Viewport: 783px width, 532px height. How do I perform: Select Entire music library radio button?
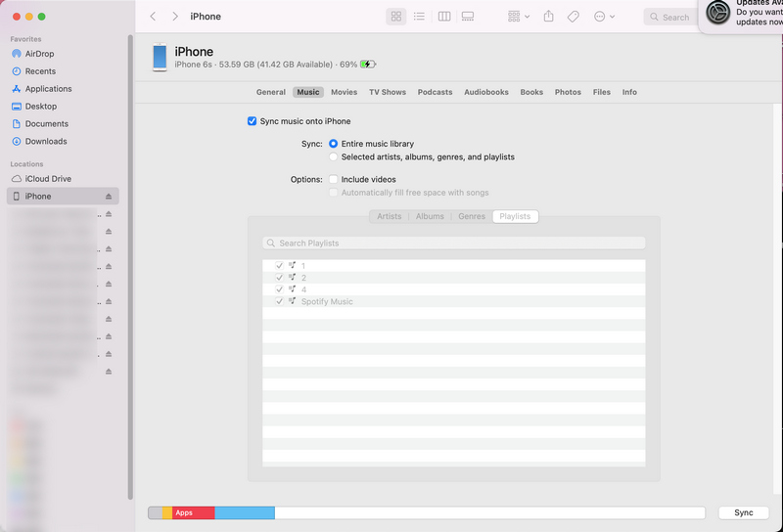[x=333, y=144]
